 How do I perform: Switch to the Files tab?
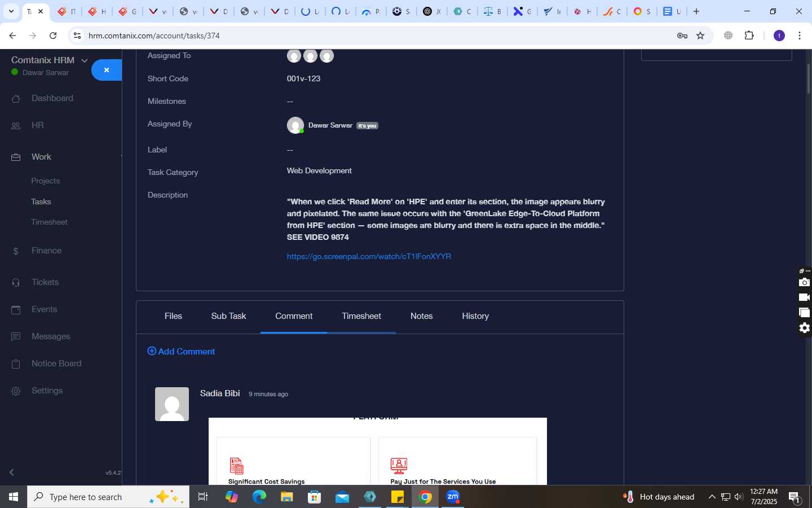click(x=173, y=316)
